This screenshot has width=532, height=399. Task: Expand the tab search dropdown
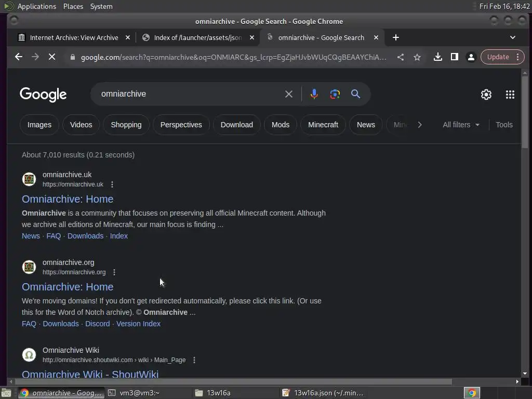pyautogui.click(x=513, y=37)
